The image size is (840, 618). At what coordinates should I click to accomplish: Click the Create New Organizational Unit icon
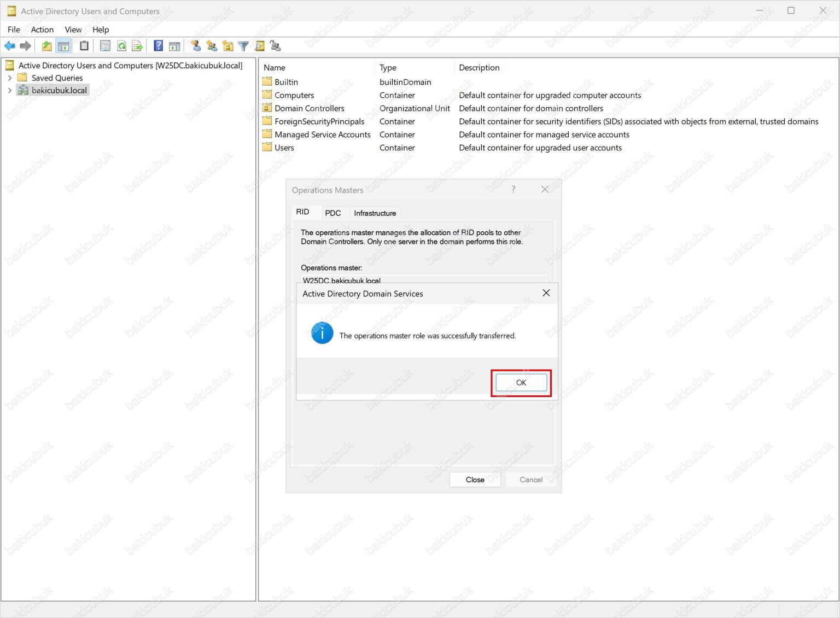[x=227, y=46]
